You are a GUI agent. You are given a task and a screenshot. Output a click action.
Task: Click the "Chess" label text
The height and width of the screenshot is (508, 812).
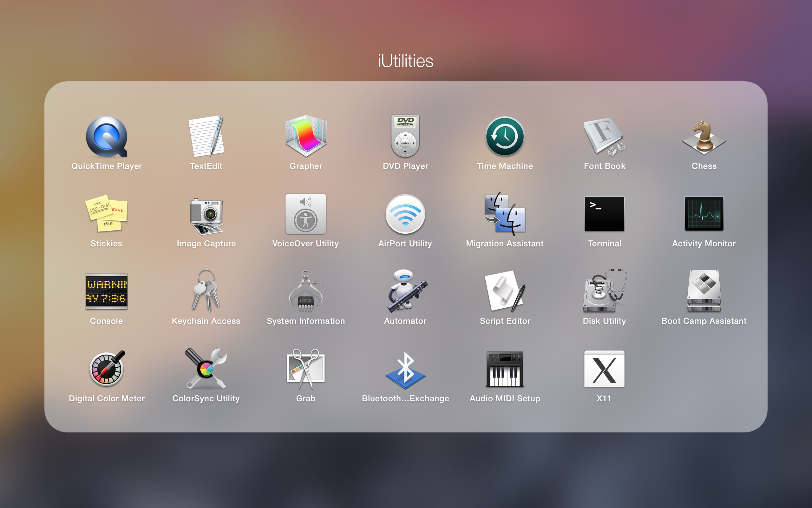704,166
